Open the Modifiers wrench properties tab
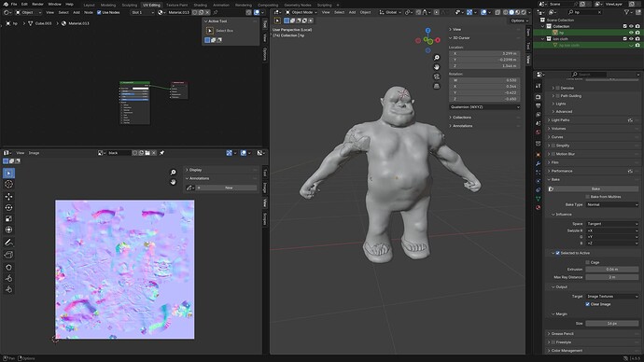 pyautogui.click(x=538, y=163)
